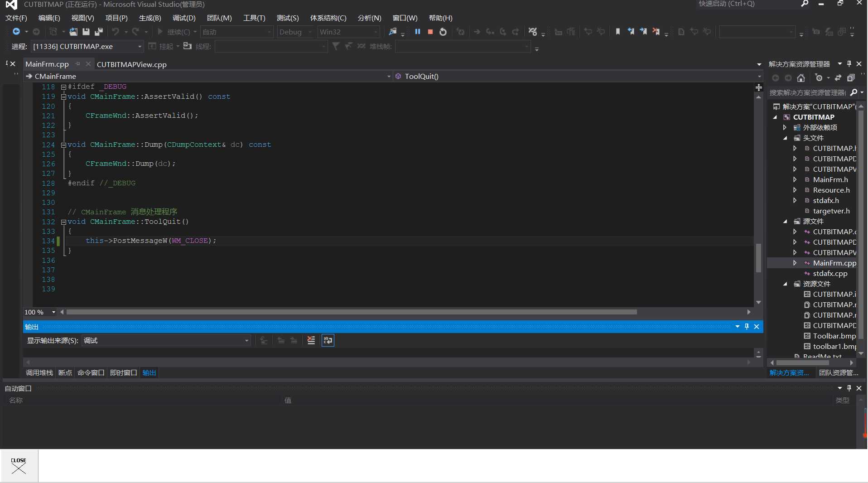The height and width of the screenshot is (483, 868).
Task: Select the CUTBITMAP project node
Action: click(x=814, y=117)
